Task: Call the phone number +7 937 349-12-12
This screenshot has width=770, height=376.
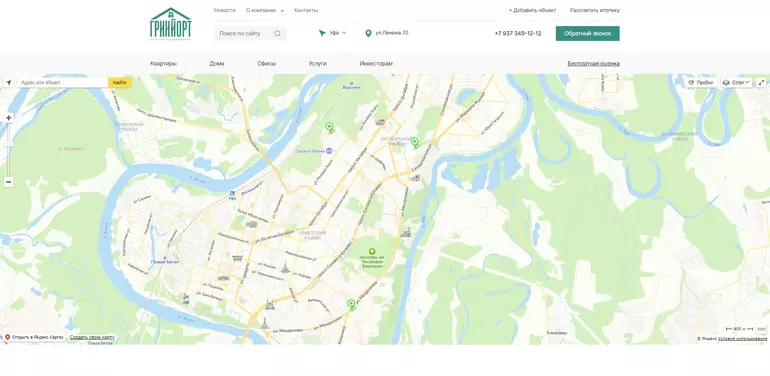Action: 518,33
